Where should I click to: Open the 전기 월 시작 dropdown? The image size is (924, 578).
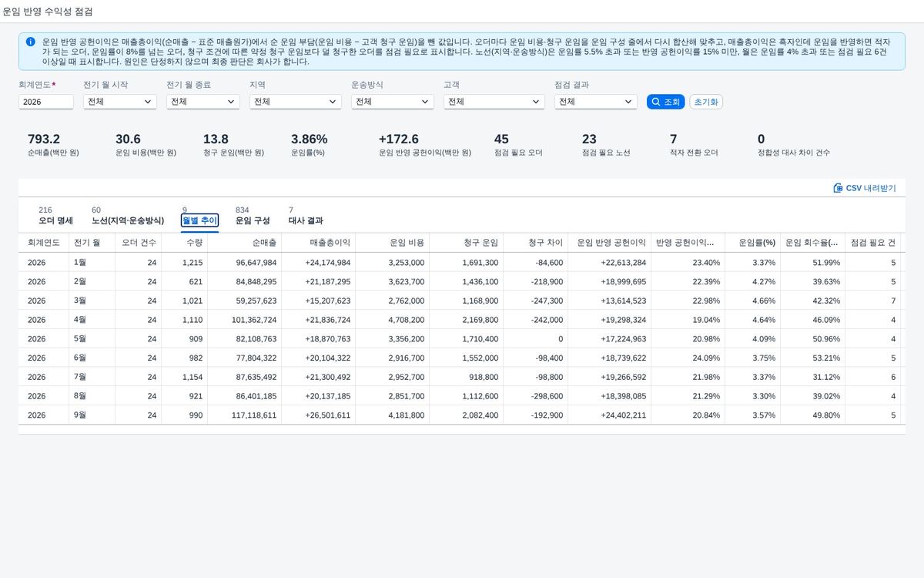119,102
